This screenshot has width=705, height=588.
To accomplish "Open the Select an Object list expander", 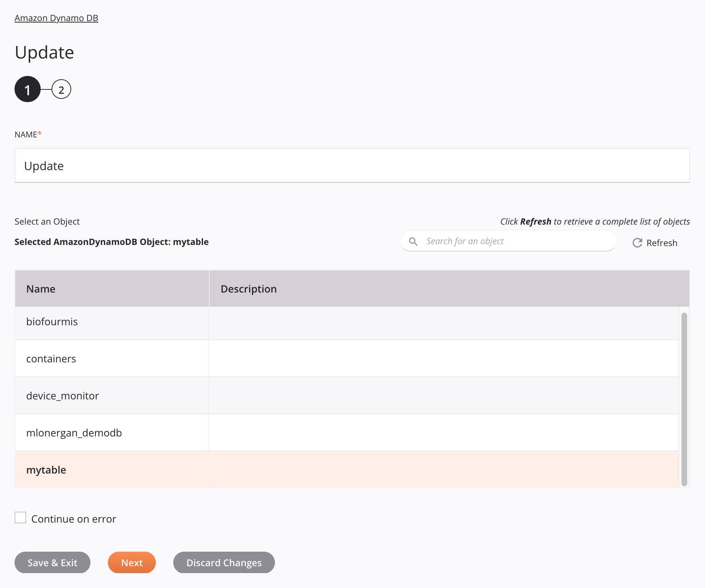I will (47, 221).
